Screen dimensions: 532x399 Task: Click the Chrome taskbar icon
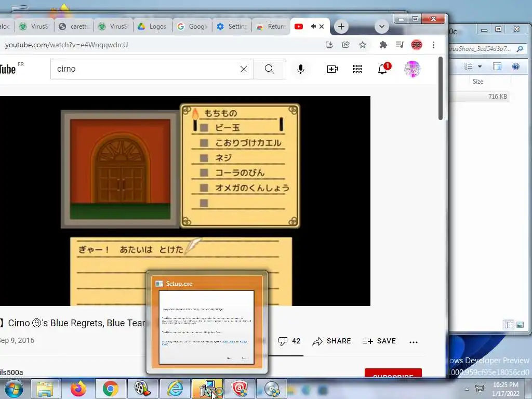[x=110, y=389]
